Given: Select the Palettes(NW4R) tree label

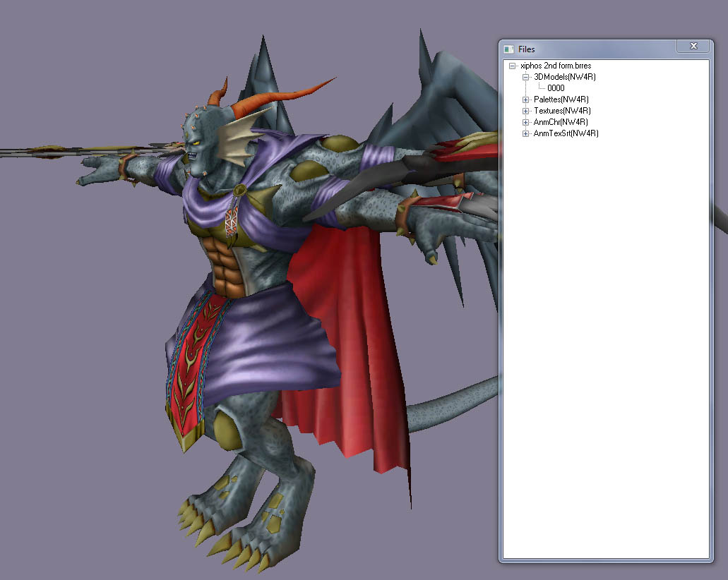Looking at the screenshot, I should pyautogui.click(x=561, y=99).
